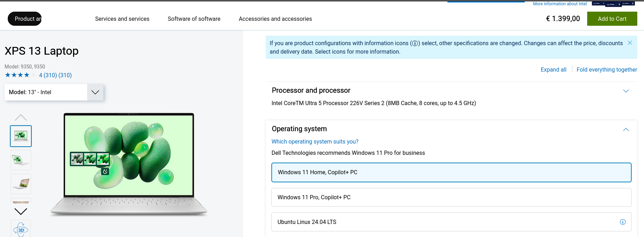Select the thumbnail with orange-wallpaper laptop

pos(21,184)
